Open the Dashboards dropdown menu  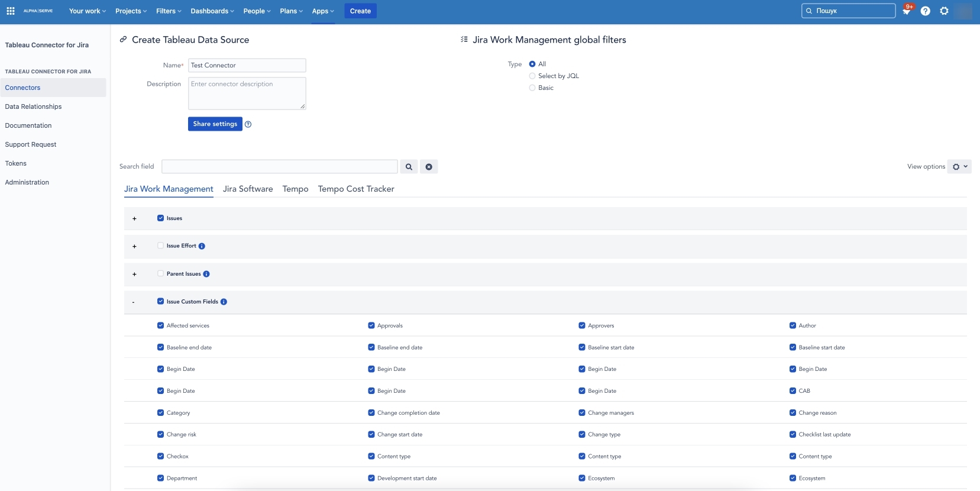212,11
